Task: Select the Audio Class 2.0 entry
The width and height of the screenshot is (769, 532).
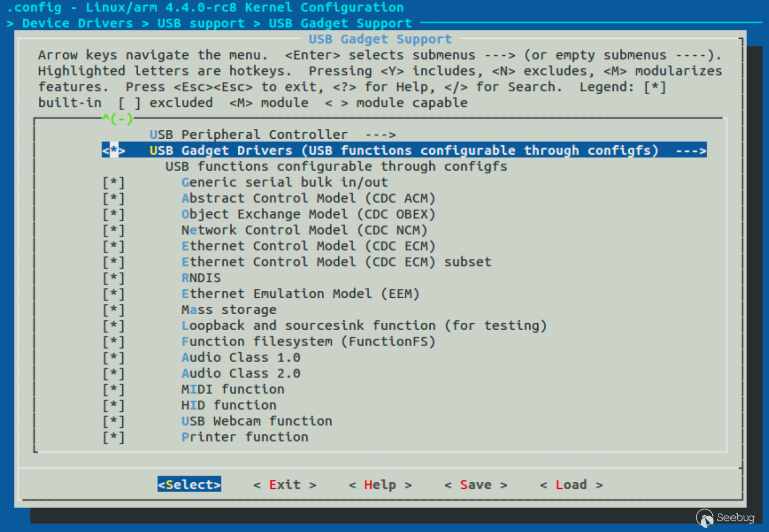Action: tap(241, 373)
